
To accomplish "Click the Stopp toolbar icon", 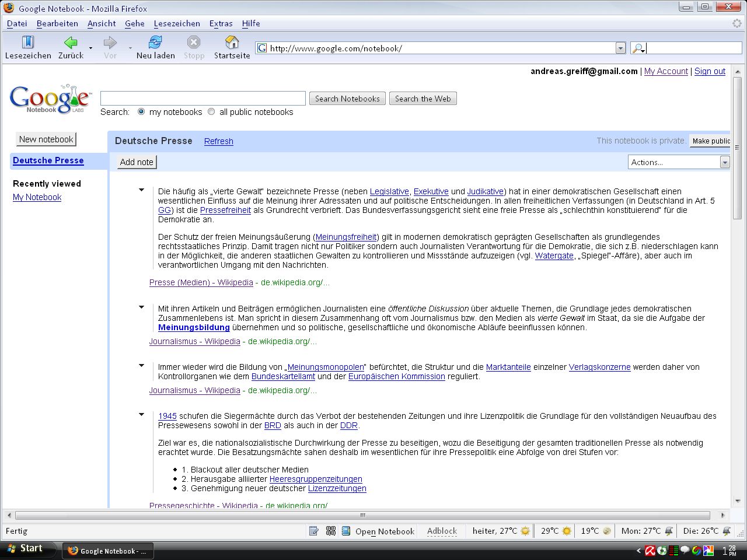I will click(x=194, y=43).
